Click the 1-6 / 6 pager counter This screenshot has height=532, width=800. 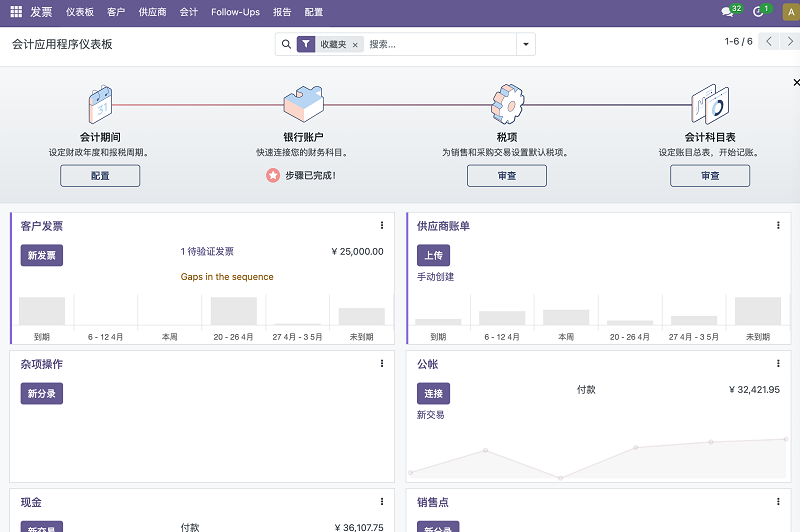pos(738,41)
